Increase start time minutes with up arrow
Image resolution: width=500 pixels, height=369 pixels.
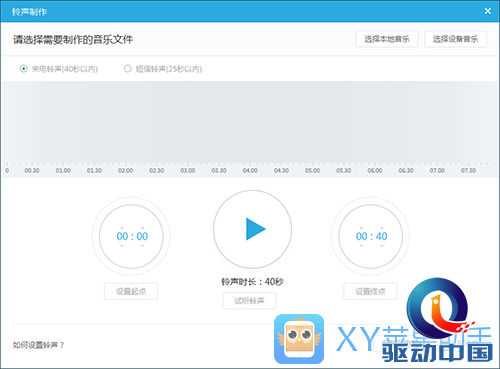(x=122, y=228)
